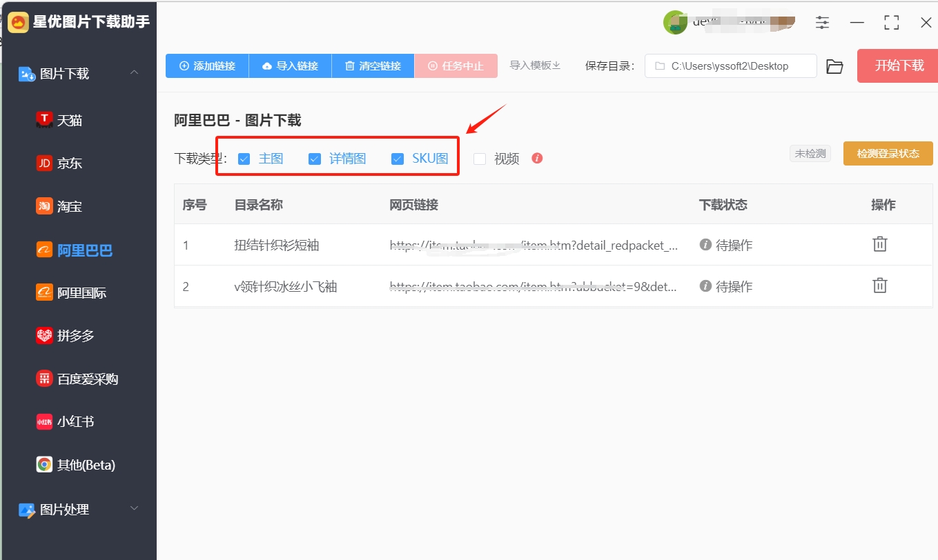Click the save directory path field
This screenshot has height=560, width=938.
pyautogui.click(x=731, y=66)
